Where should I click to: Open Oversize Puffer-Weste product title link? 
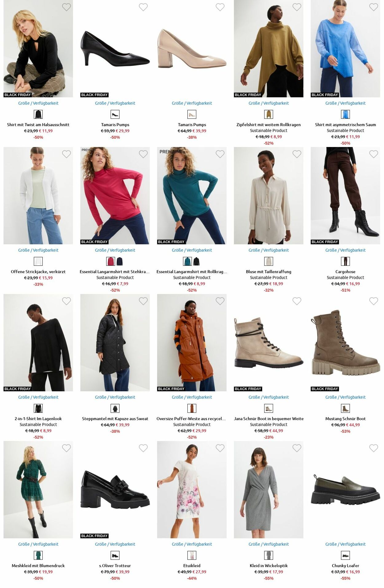191,419
